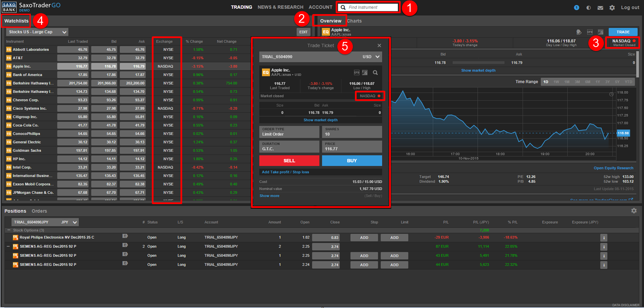Screen dimensions: 644x308
Task: Click the CFD icon in Trade Ticket
Action: (x=357, y=72)
